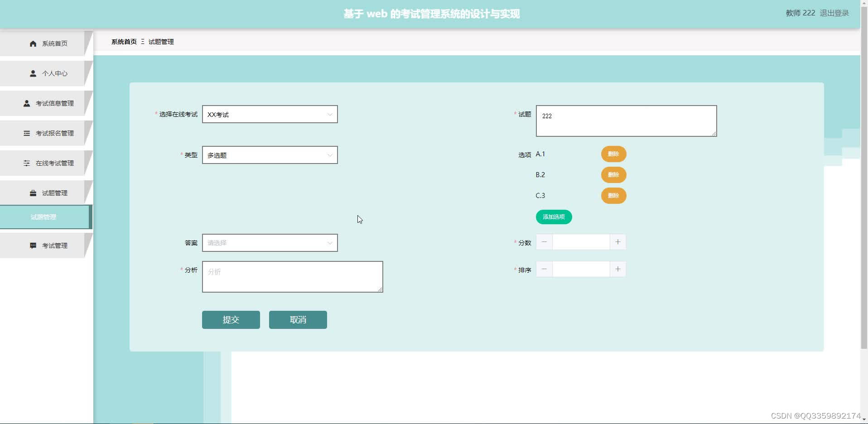Open 系统首页 in the sidebar

tap(46, 43)
